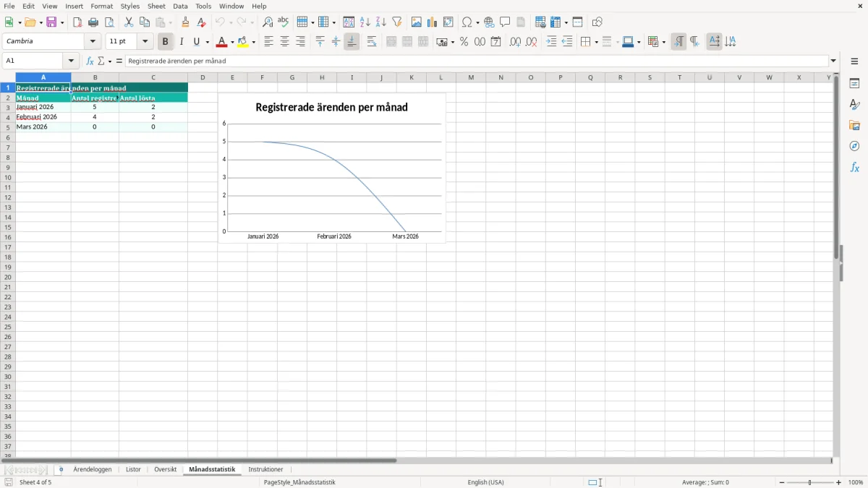868x488 pixels.
Task: Click the Insert hyperlink icon
Action: tap(489, 22)
